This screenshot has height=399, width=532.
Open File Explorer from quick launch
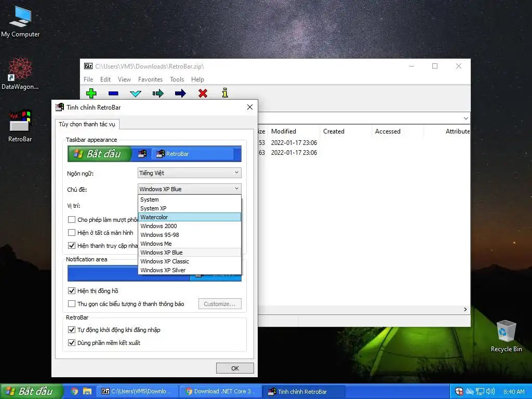tap(87, 391)
